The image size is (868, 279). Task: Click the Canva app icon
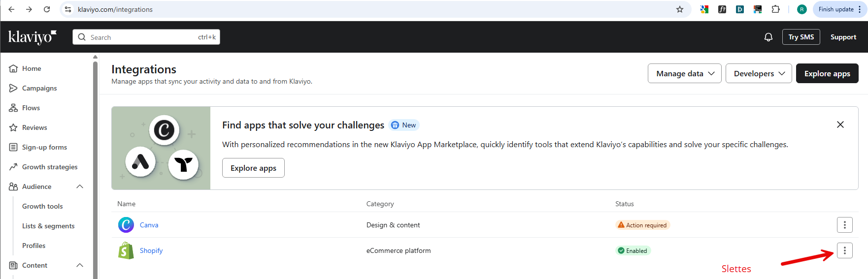click(x=126, y=225)
